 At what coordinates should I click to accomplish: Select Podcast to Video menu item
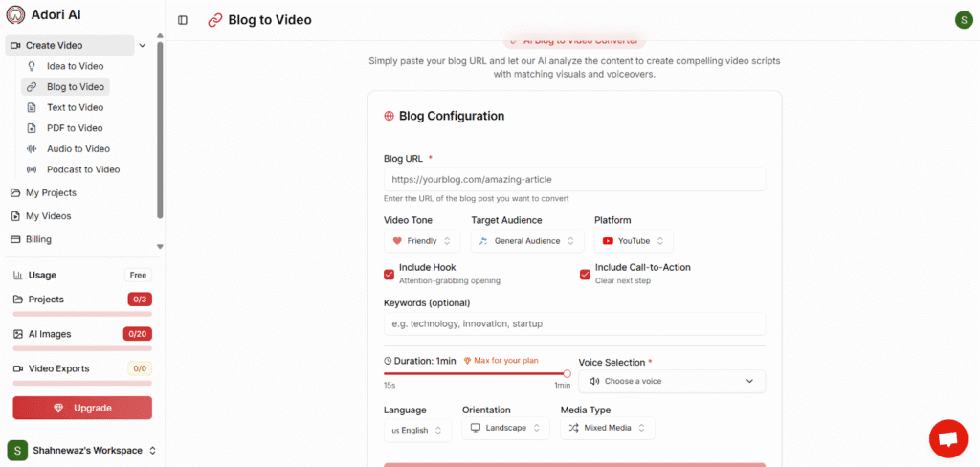coord(83,169)
